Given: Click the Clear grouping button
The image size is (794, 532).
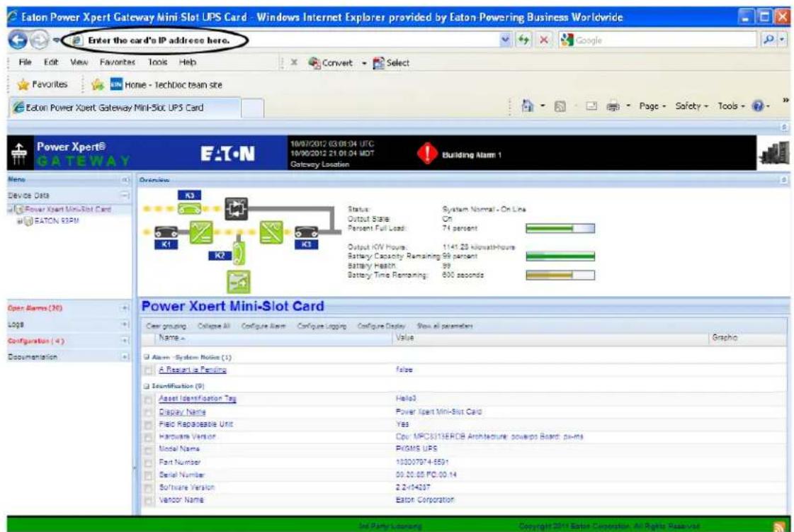Looking at the screenshot, I should (x=166, y=326).
